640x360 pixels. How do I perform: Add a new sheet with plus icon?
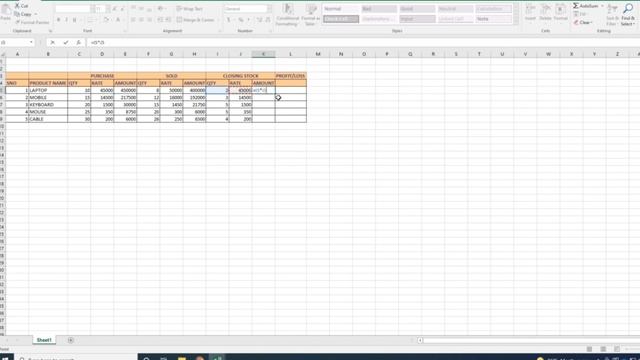[71, 340]
